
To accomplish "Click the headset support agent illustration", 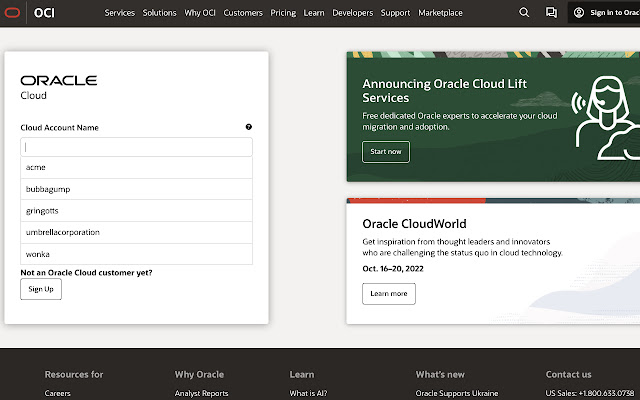I will pyautogui.click(x=605, y=117).
